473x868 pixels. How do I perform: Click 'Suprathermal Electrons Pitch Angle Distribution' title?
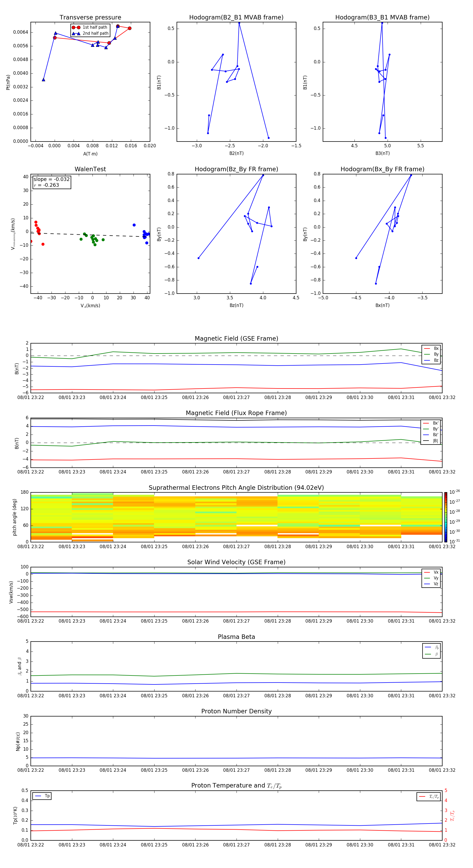(236, 488)
